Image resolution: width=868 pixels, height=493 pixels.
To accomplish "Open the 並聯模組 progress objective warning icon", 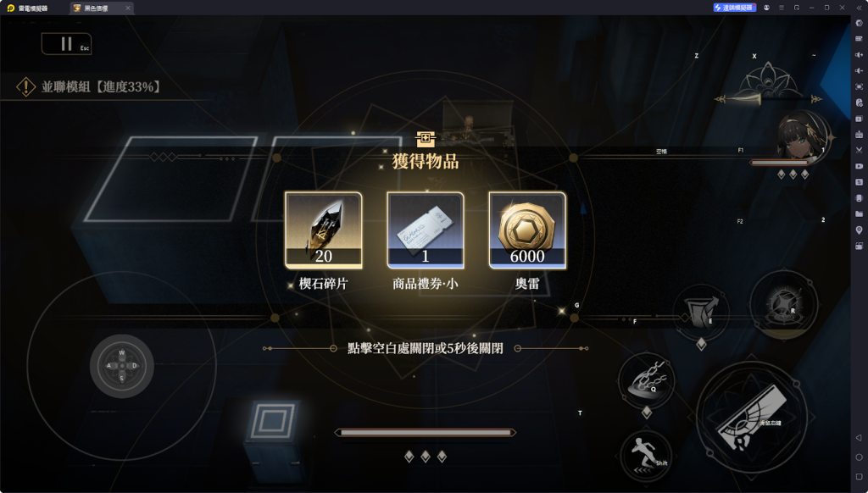I will (x=25, y=86).
